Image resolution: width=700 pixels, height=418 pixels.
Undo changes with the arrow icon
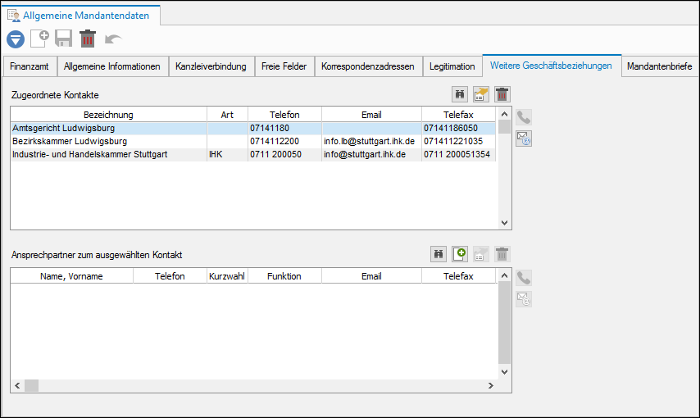coord(113,39)
